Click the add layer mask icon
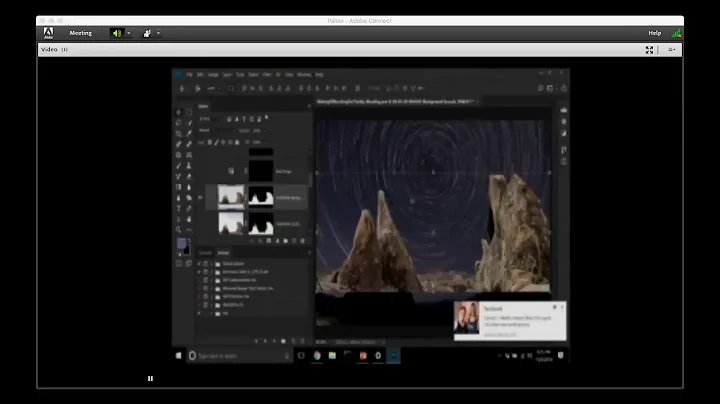Viewport: 720px width, 404px height. (x=269, y=241)
